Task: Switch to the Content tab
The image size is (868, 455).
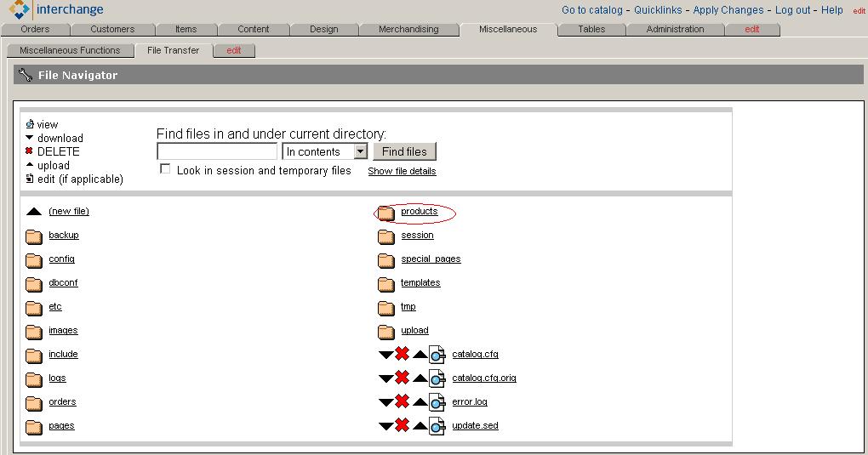Action: 253,29
